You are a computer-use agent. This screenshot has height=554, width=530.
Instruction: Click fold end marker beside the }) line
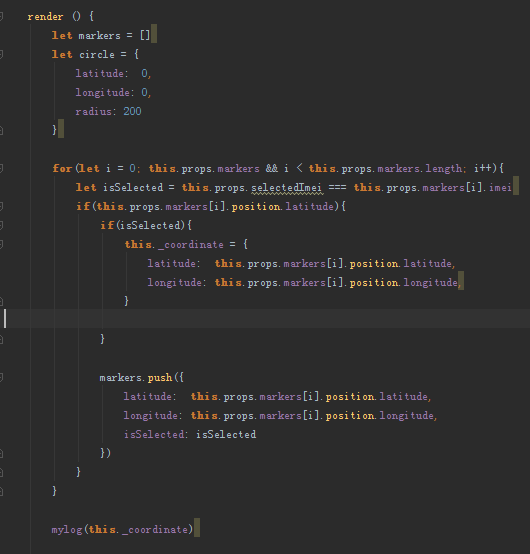pyautogui.click(x=1, y=453)
